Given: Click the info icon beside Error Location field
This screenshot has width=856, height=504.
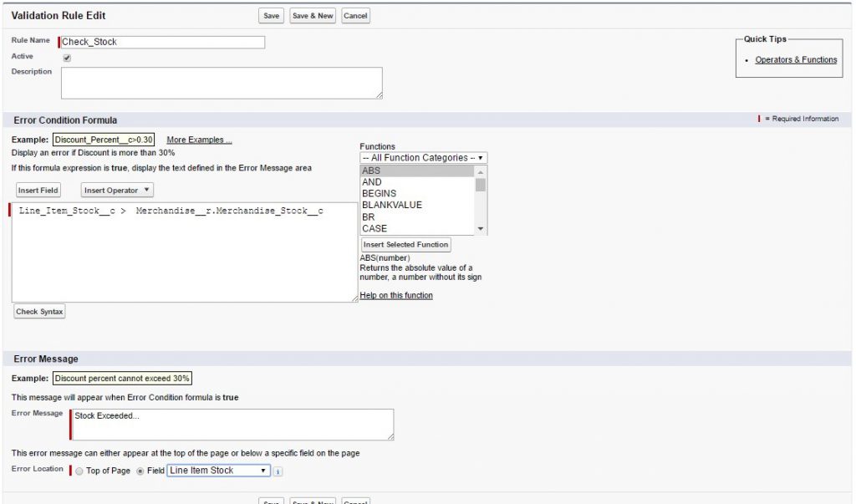Looking at the screenshot, I should coord(278,471).
